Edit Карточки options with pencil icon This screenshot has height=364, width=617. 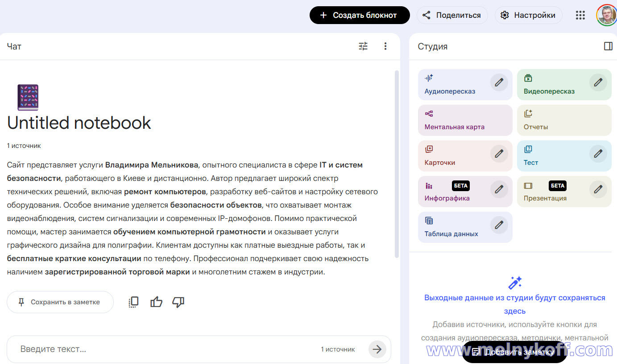499,154
